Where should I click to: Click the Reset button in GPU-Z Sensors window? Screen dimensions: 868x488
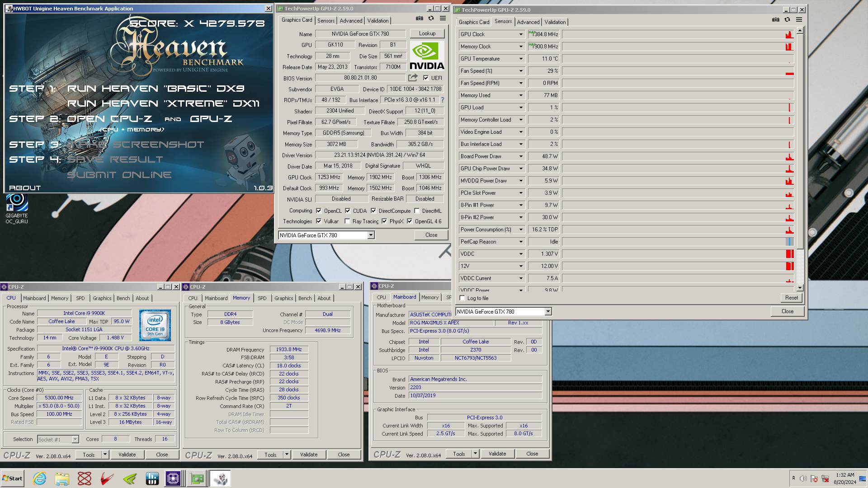(791, 298)
